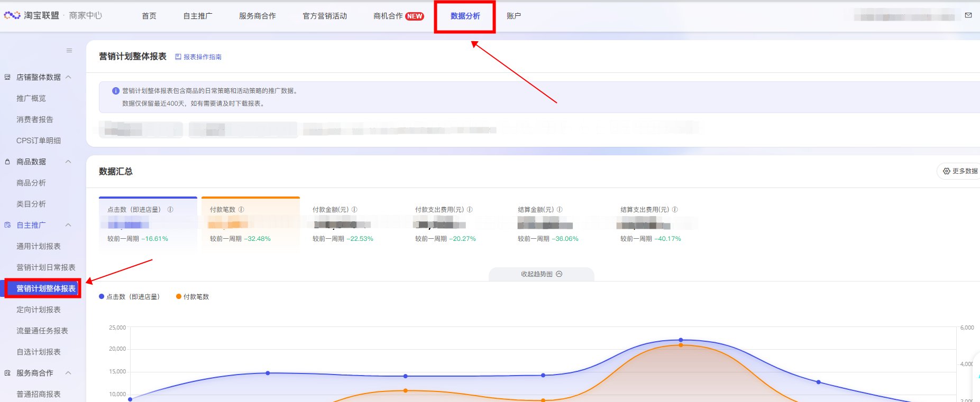Switch to 官方营销活动 tab

tap(325, 16)
